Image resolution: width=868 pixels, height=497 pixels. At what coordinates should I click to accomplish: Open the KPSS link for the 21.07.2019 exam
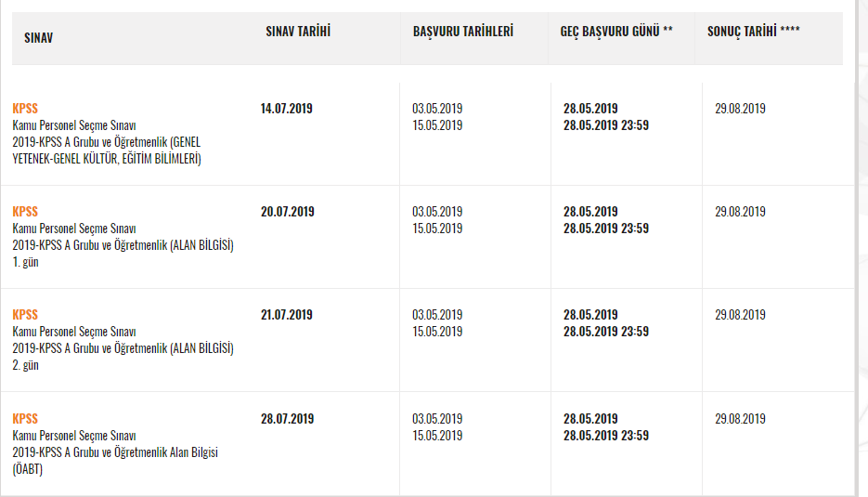coord(25,315)
